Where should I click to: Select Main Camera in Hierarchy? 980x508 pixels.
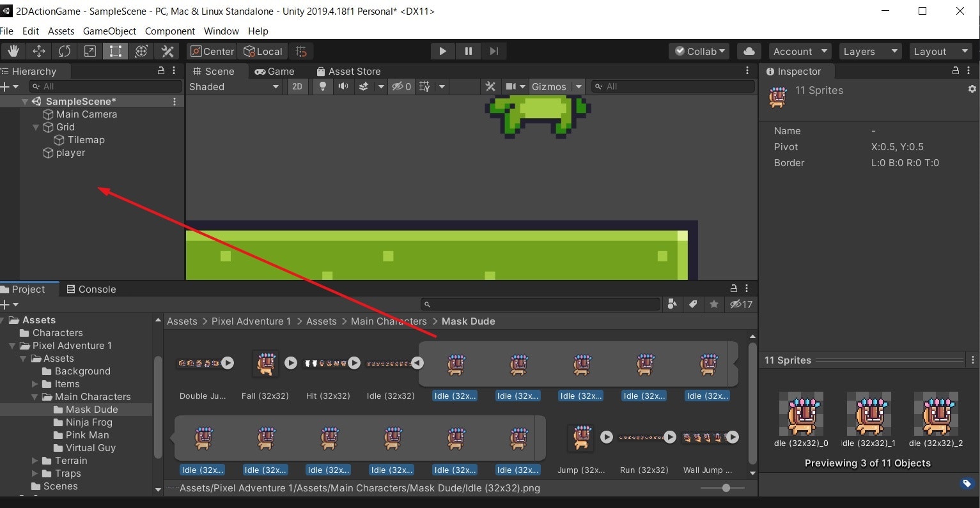pos(86,114)
